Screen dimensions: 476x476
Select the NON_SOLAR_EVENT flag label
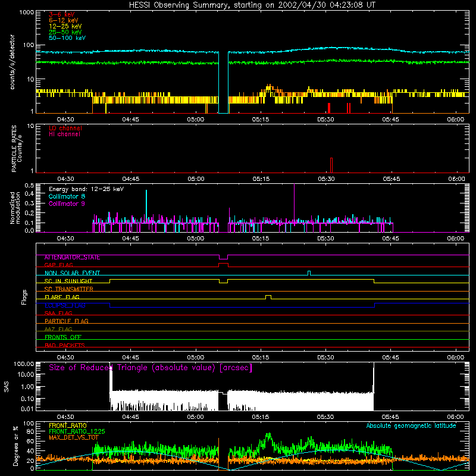click(x=72, y=273)
